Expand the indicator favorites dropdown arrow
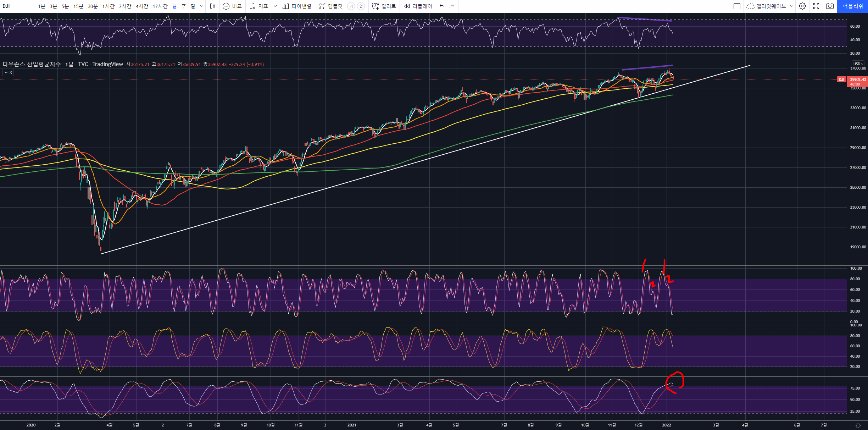Screen dimensions: 868x430 click(x=275, y=6)
